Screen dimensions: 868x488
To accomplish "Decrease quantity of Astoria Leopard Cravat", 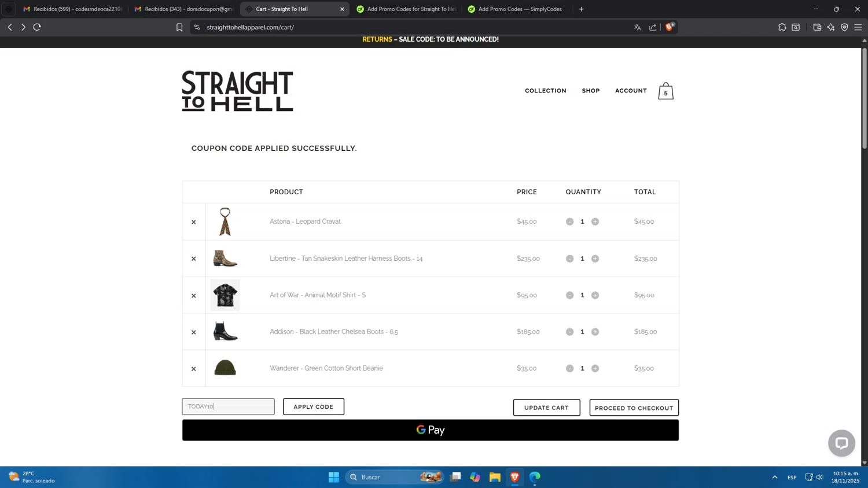I will point(570,221).
